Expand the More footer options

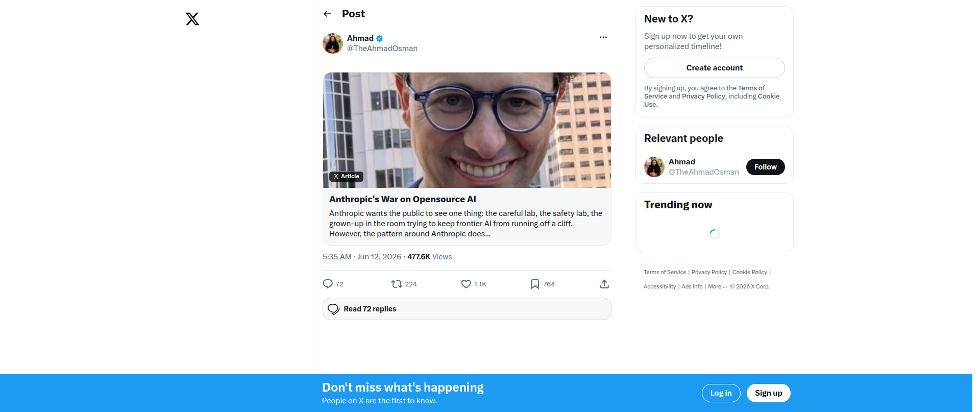point(717,286)
